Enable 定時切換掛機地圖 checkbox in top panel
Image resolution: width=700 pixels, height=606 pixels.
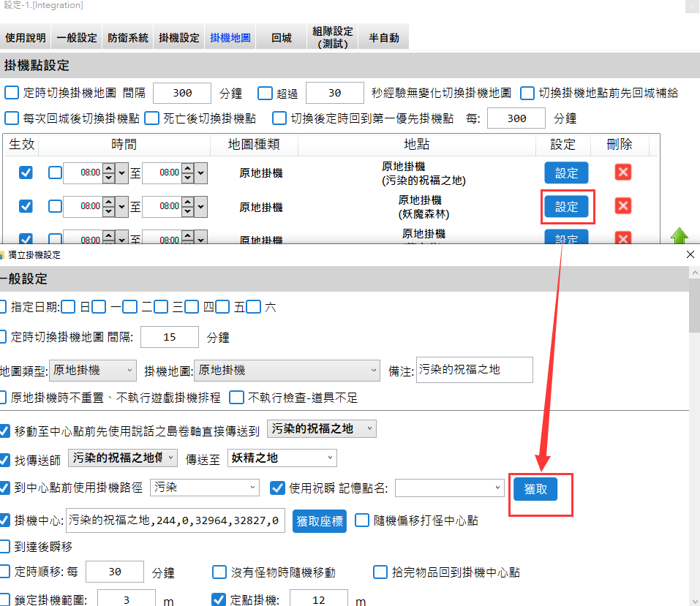pyautogui.click(x=12, y=93)
